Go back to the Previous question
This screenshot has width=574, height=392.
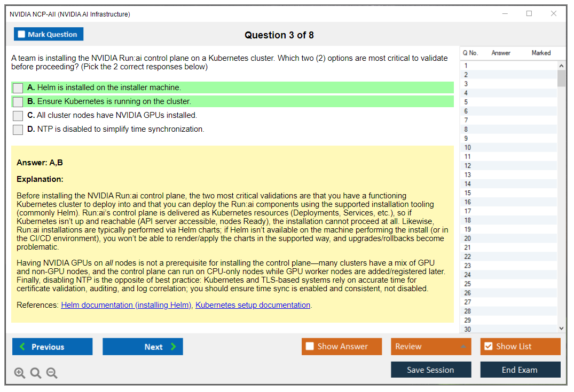pos(52,347)
